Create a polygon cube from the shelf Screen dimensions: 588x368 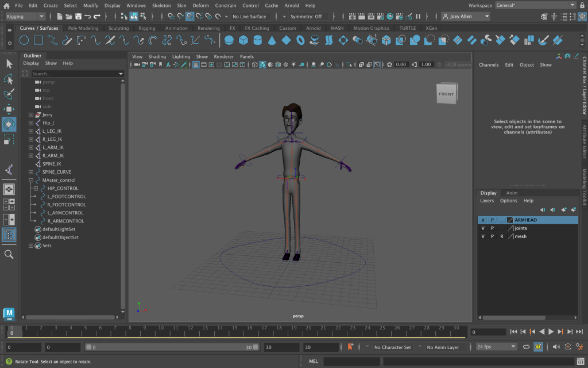243,40
